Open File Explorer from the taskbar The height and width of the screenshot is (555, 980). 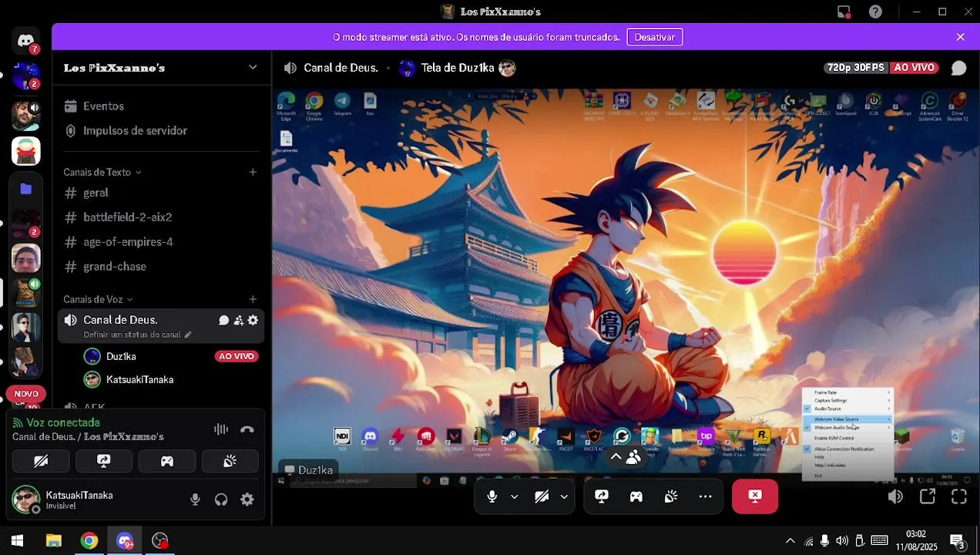click(53, 540)
